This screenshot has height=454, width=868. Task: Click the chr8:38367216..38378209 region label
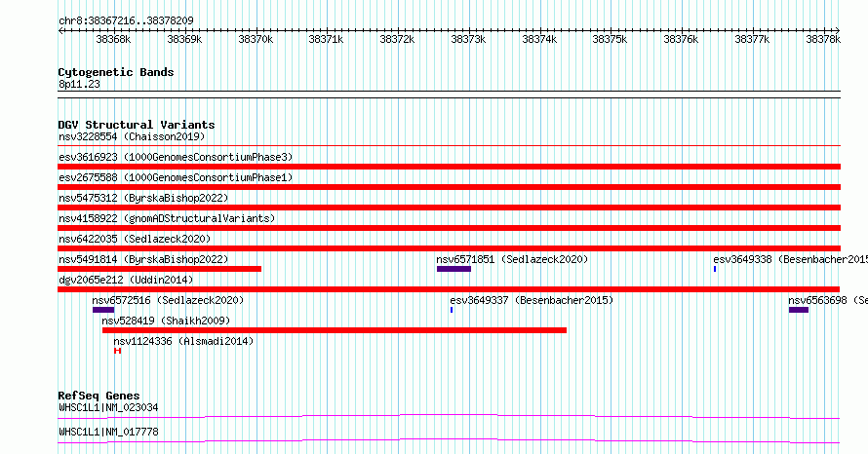coord(126,20)
